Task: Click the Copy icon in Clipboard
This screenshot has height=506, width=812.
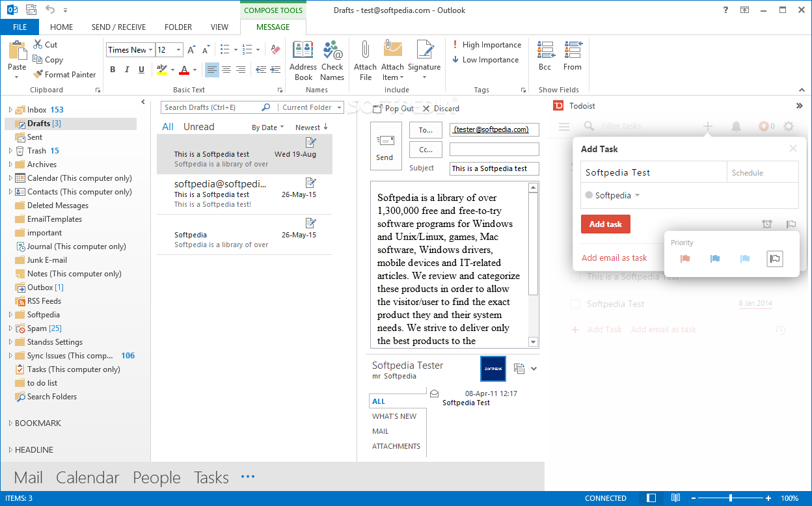Action: 38,60
